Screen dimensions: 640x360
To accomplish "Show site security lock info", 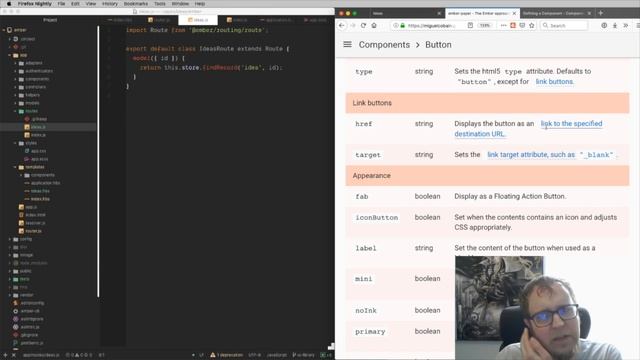I will point(402,25).
